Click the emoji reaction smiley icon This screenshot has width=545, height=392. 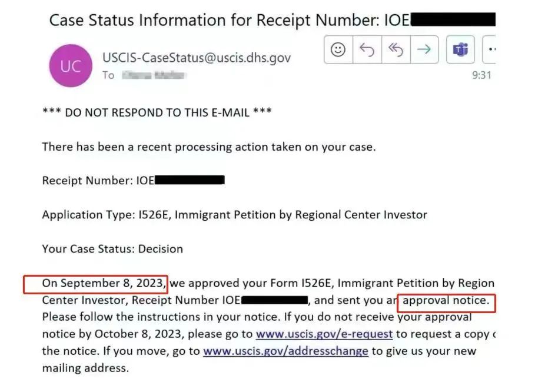pyautogui.click(x=338, y=49)
